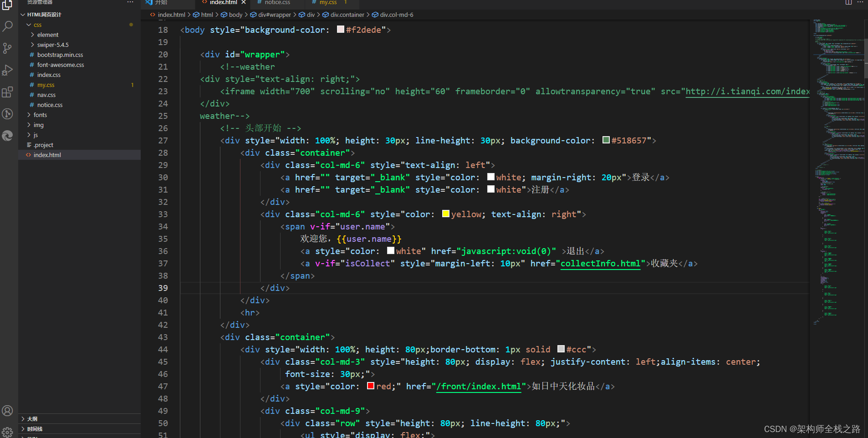Follow the collectInfo.html link on line 37
Image resolution: width=868 pixels, height=438 pixels.
(x=600, y=264)
